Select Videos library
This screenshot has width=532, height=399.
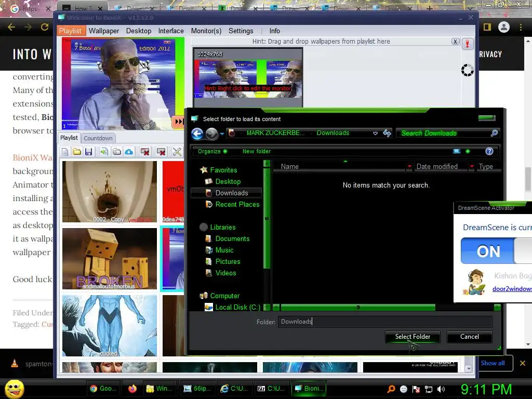point(225,273)
